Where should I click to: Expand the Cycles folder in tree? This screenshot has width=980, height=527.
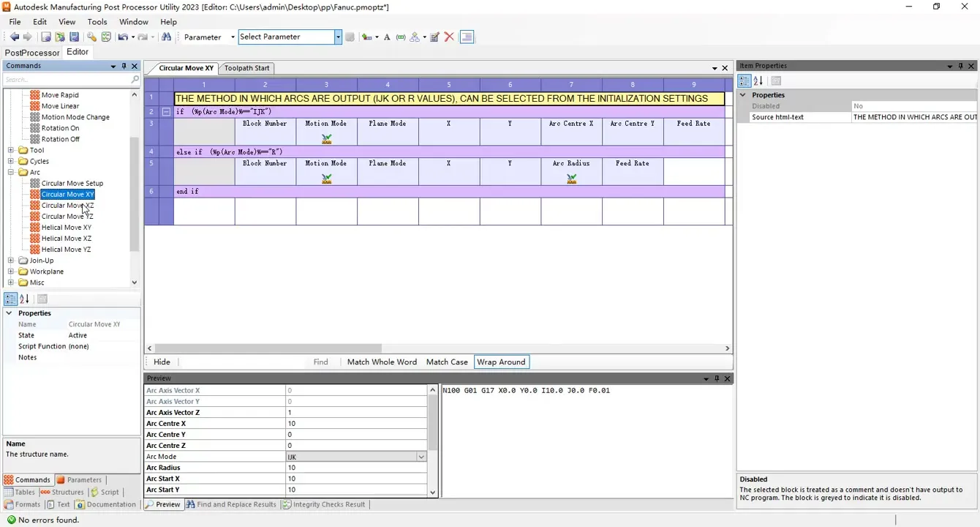(11, 161)
